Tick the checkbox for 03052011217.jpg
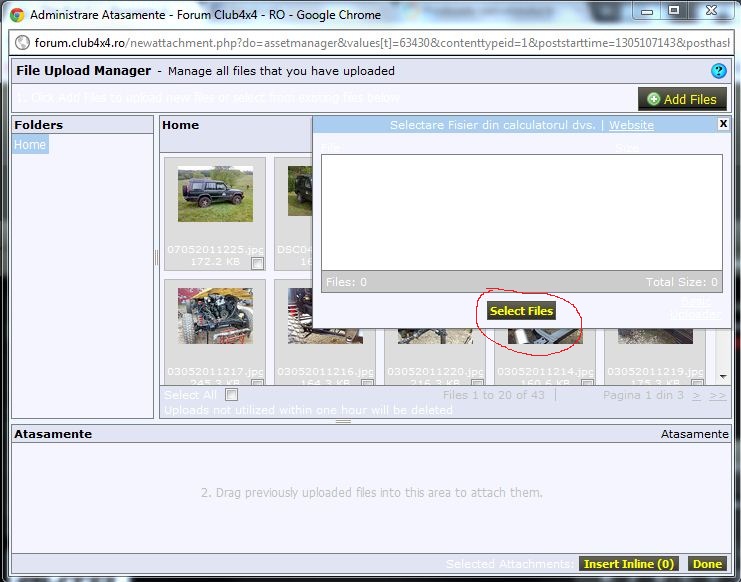 (x=258, y=382)
